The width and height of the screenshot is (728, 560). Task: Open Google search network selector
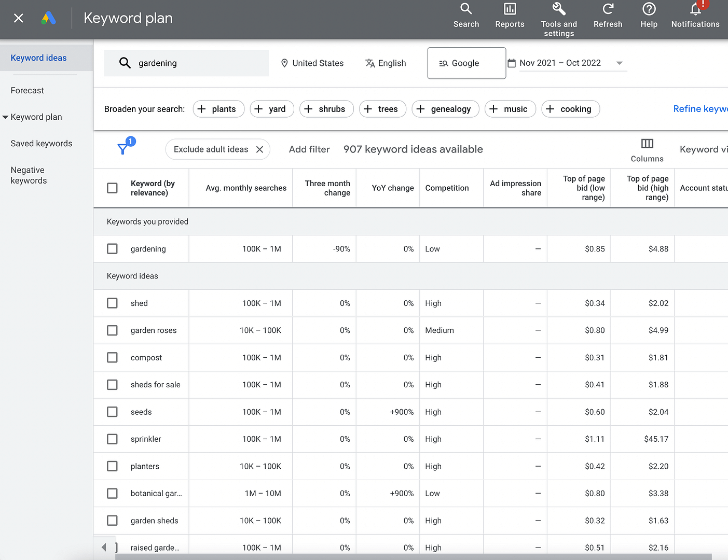[x=466, y=63]
